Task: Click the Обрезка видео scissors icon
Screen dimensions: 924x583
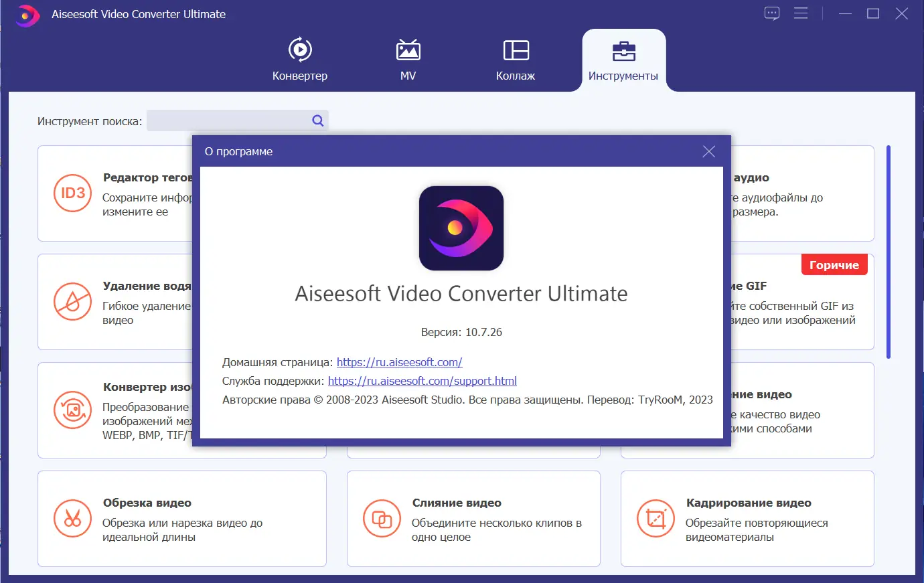Action: (x=72, y=519)
